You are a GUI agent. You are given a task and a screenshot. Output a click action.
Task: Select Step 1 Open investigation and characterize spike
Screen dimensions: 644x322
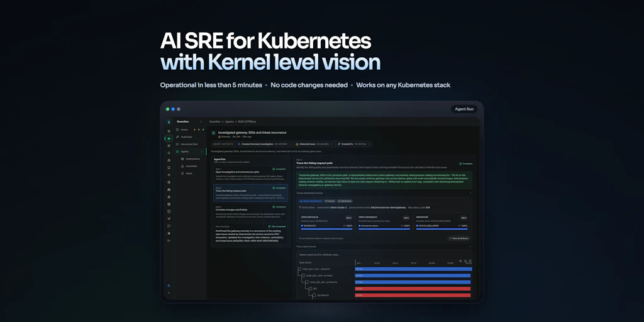[250, 174]
